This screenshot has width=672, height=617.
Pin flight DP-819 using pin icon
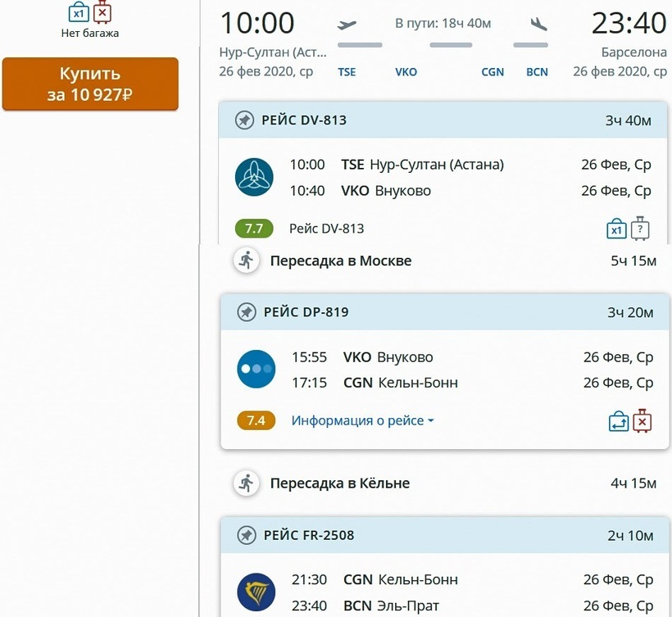(x=246, y=312)
